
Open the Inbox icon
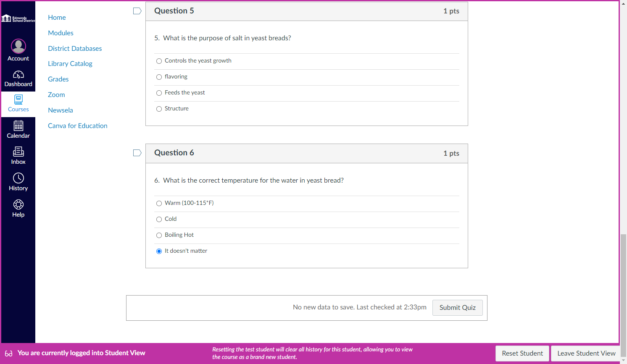tap(18, 152)
